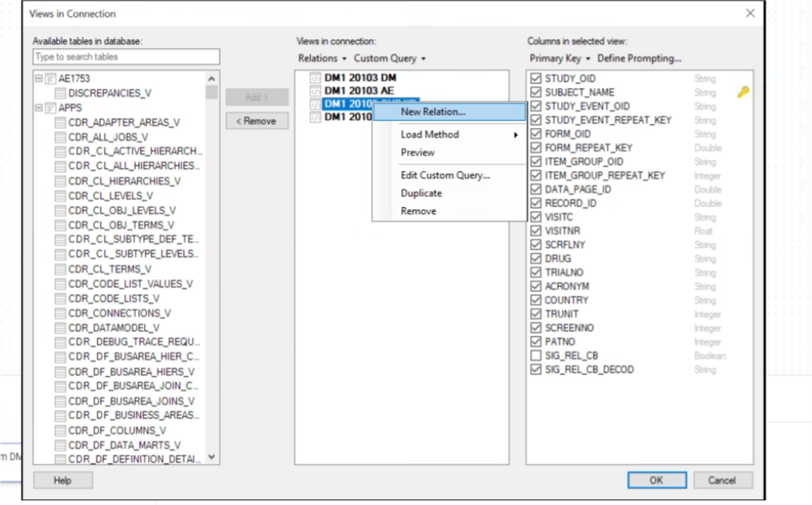812x505 pixels.
Task: Open the Relations dropdown menu
Action: pyautogui.click(x=322, y=58)
